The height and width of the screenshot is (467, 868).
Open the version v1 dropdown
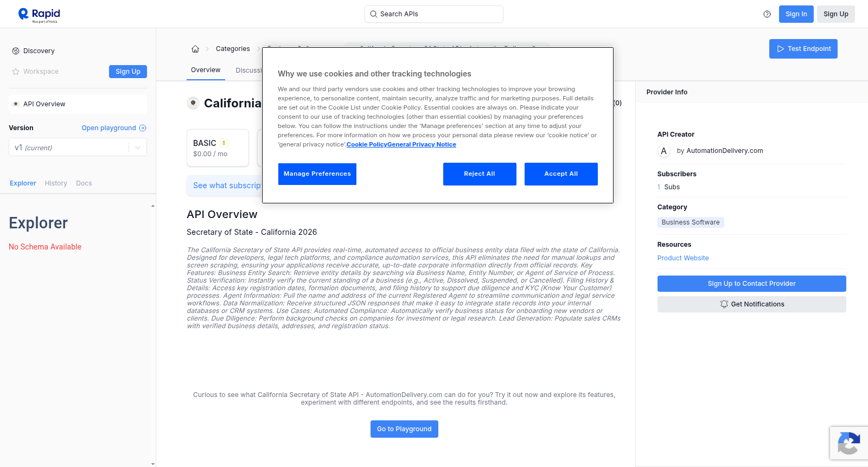78,148
